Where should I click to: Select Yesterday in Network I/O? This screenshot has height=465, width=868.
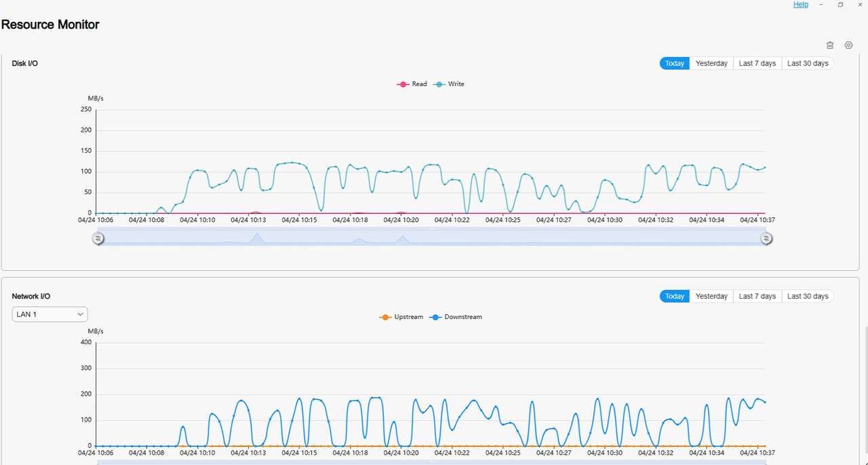(x=711, y=296)
